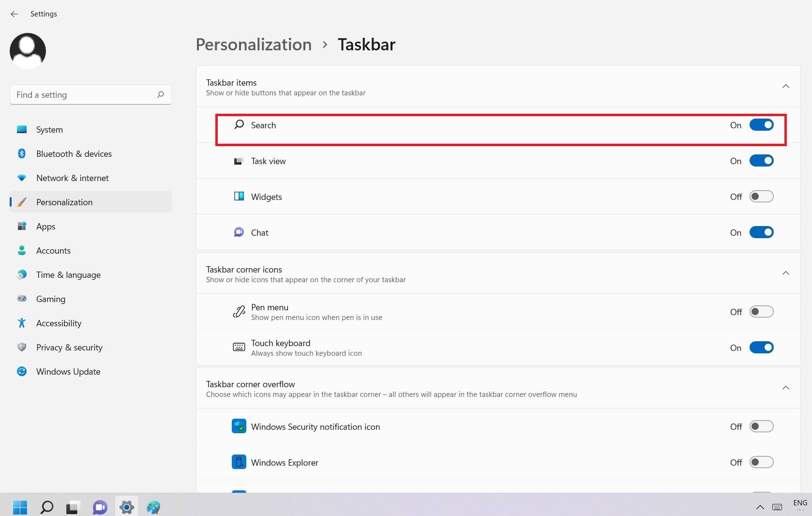Open the Xbox app from the taskbar
This screenshot has height=516, width=812.
point(153,507)
